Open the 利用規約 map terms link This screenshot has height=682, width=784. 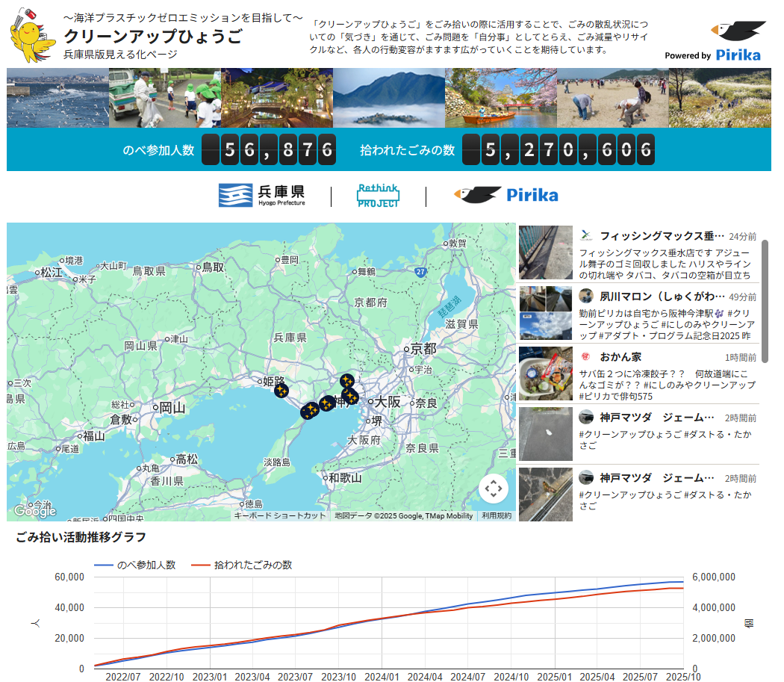coord(497,515)
